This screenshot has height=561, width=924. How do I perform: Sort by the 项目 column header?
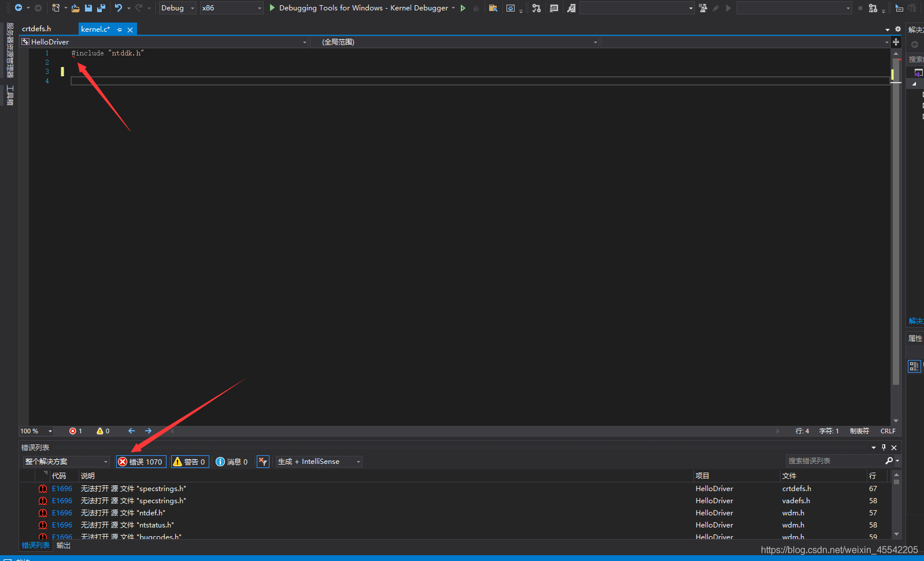[736, 476]
